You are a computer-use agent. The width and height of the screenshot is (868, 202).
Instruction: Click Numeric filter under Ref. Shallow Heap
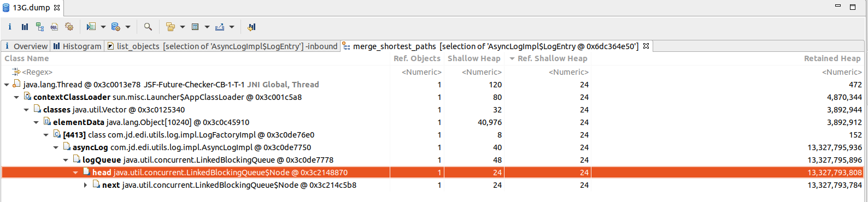click(x=568, y=72)
